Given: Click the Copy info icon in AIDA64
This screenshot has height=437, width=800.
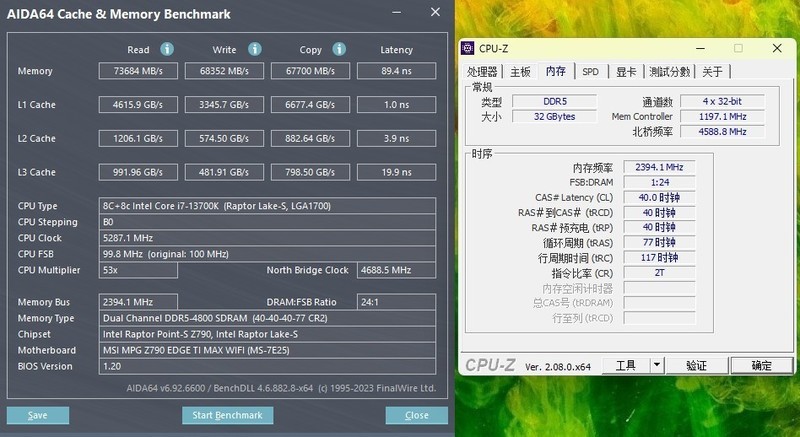Looking at the screenshot, I should click(x=339, y=49).
